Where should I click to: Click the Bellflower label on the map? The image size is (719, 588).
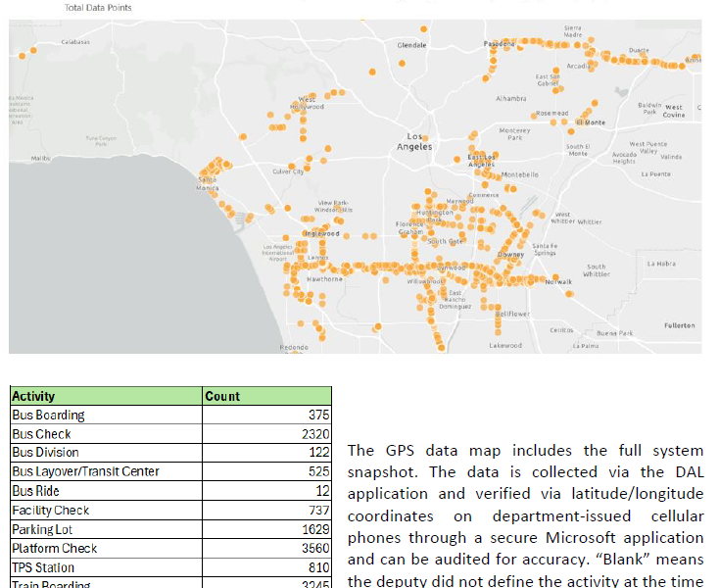pos(511,314)
